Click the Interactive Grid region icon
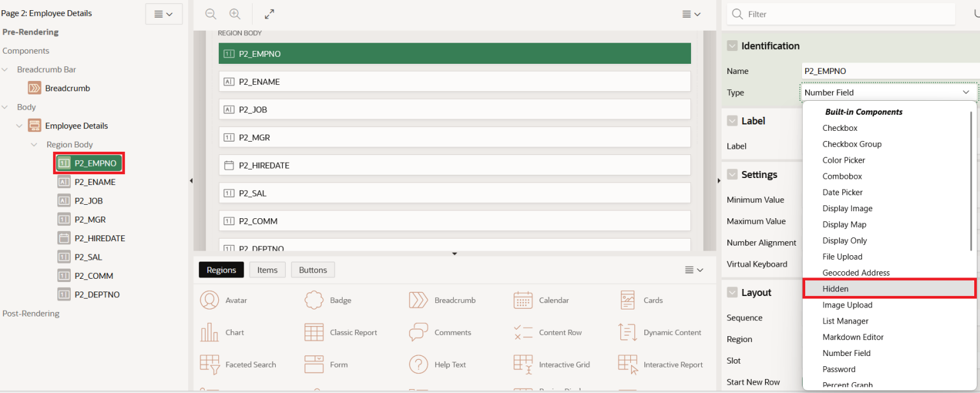 (523, 364)
